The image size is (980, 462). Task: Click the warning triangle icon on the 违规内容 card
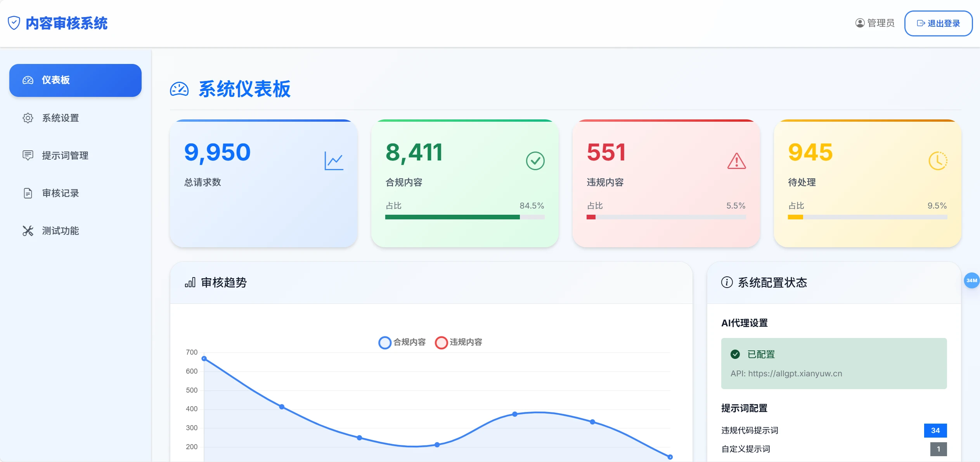tap(736, 162)
